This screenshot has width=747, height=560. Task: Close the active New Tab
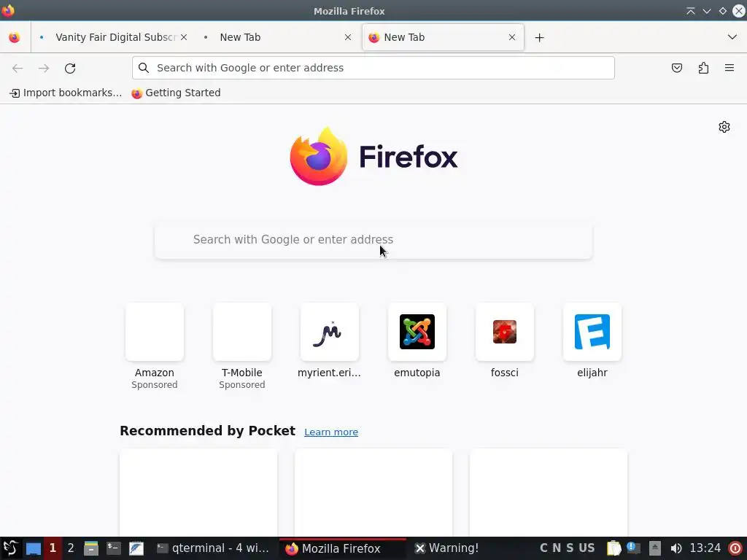[x=512, y=37]
